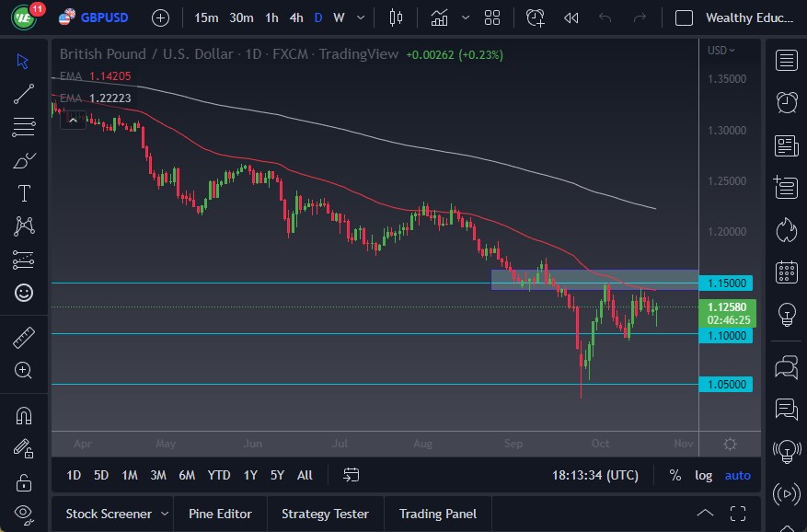Viewport: 807px width, 532px height.
Task: Expand the chevron beside the indicators icon
Action: (465, 17)
